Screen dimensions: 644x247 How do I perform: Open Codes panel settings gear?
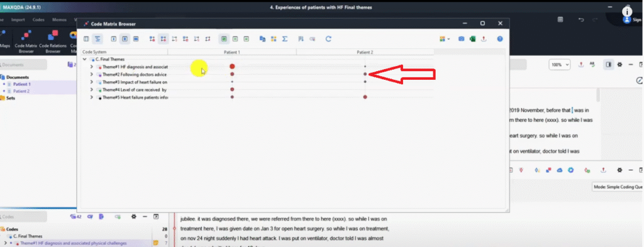click(133, 217)
